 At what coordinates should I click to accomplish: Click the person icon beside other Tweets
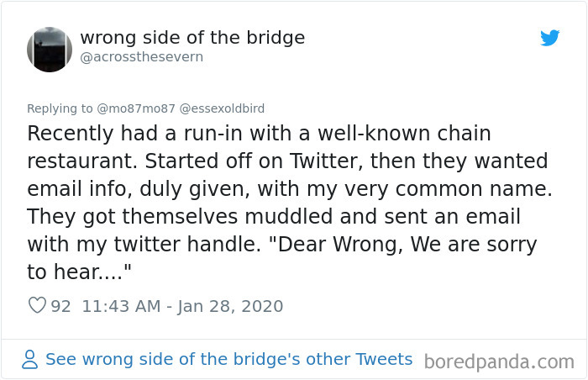coord(31,360)
